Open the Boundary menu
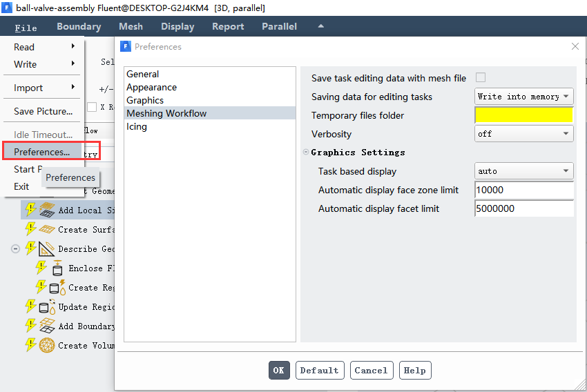Image resolution: width=587 pixels, height=392 pixels. point(79,26)
